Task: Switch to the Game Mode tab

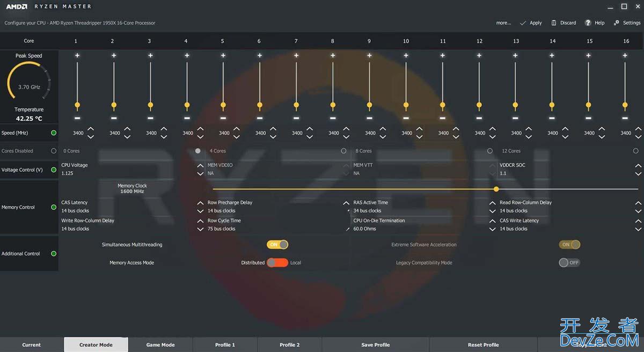Action: click(x=160, y=344)
